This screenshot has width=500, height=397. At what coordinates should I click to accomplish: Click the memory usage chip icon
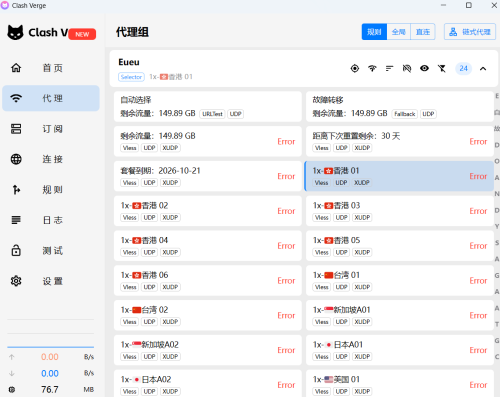[12, 389]
